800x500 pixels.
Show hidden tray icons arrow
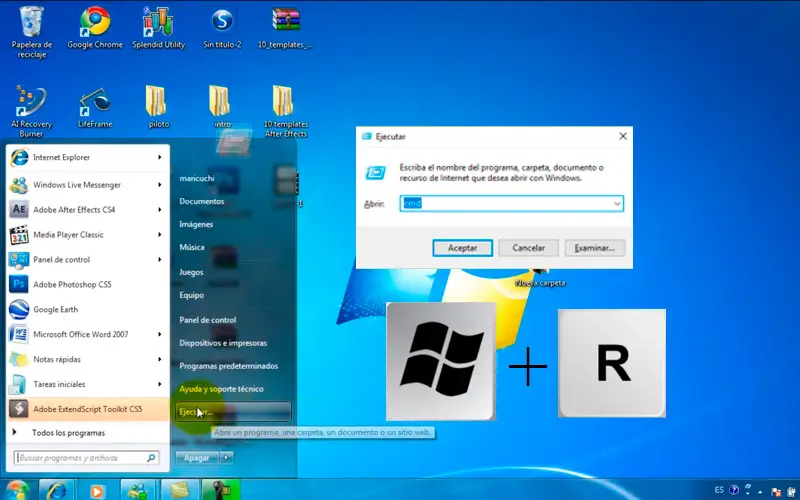coord(760,492)
